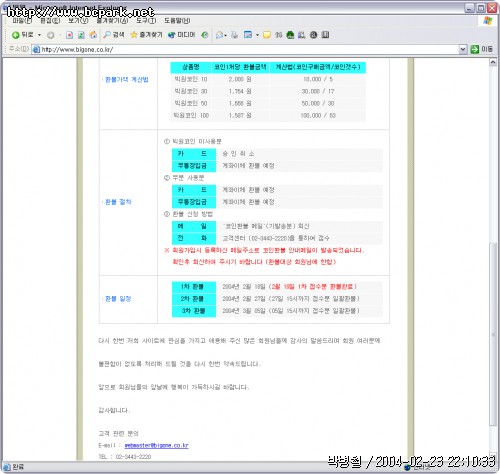Viewport: 500px width, 474px height.
Task: Open the 즐겨찾기 (Favorites) star toolbar button
Action: coord(146,35)
